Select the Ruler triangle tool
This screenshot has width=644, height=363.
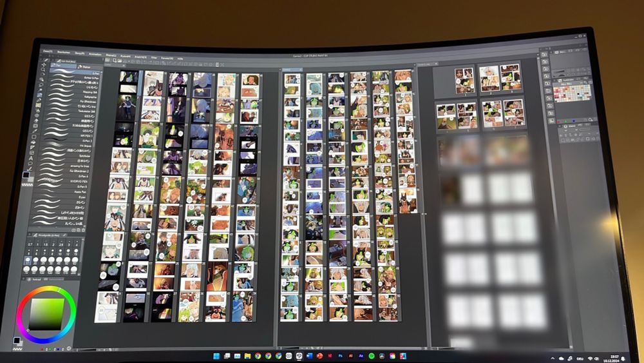pyautogui.click(x=32, y=147)
